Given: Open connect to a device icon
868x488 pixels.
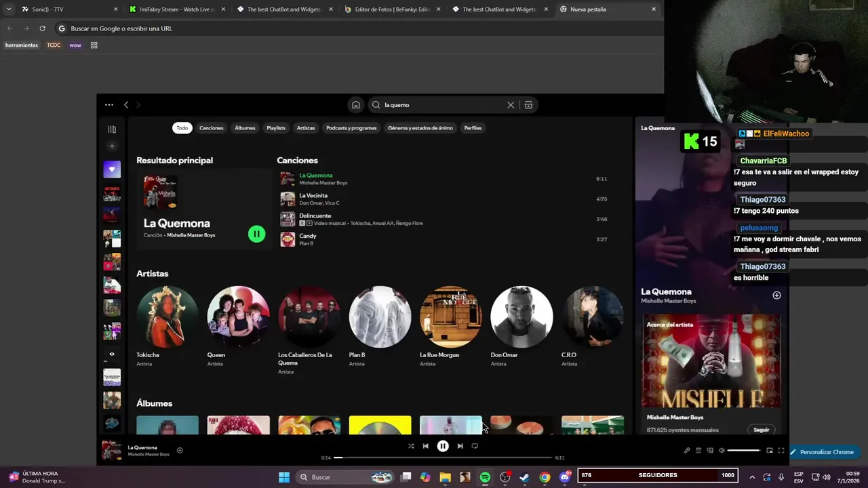Looking at the screenshot, I should pyautogui.click(x=710, y=451).
